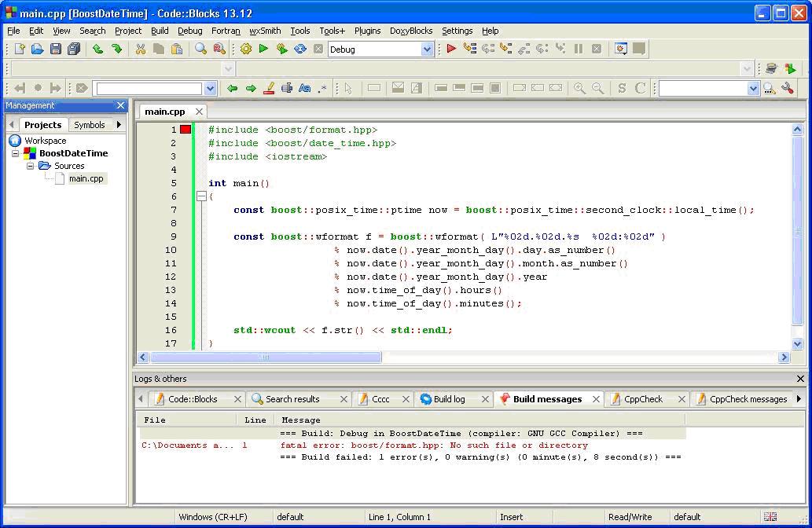Show more Management tabs with the right arrow
The width and height of the screenshot is (812, 528).
[x=119, y=125]
